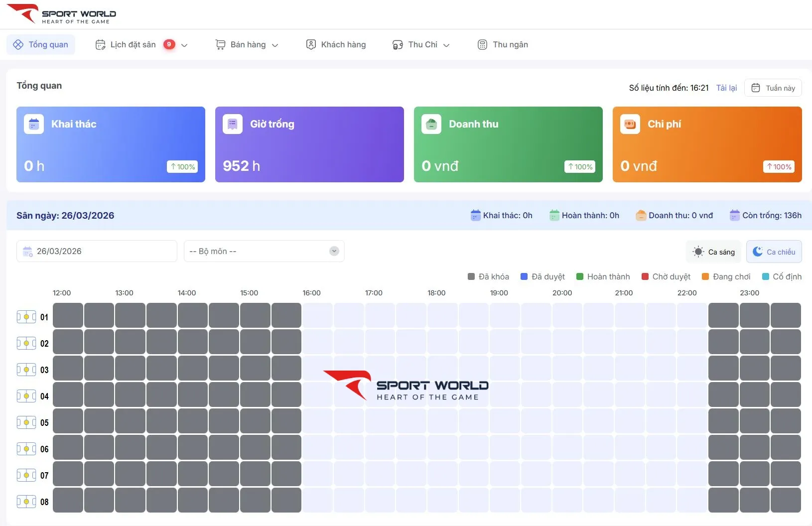This screenshot has width=812, height=526.
Task: Go to the Thu ngân page
Action: pyautogui.click(x=503, y=45)
